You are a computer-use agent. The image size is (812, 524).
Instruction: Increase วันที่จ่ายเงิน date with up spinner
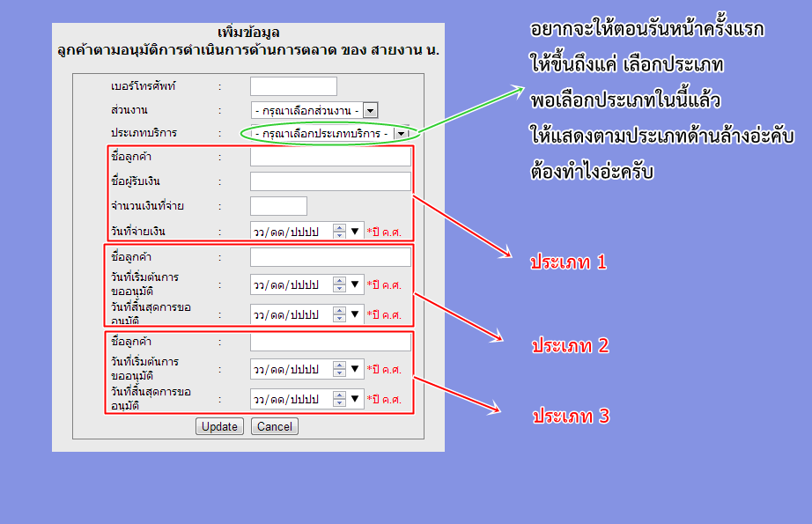[x=339, y=227]
